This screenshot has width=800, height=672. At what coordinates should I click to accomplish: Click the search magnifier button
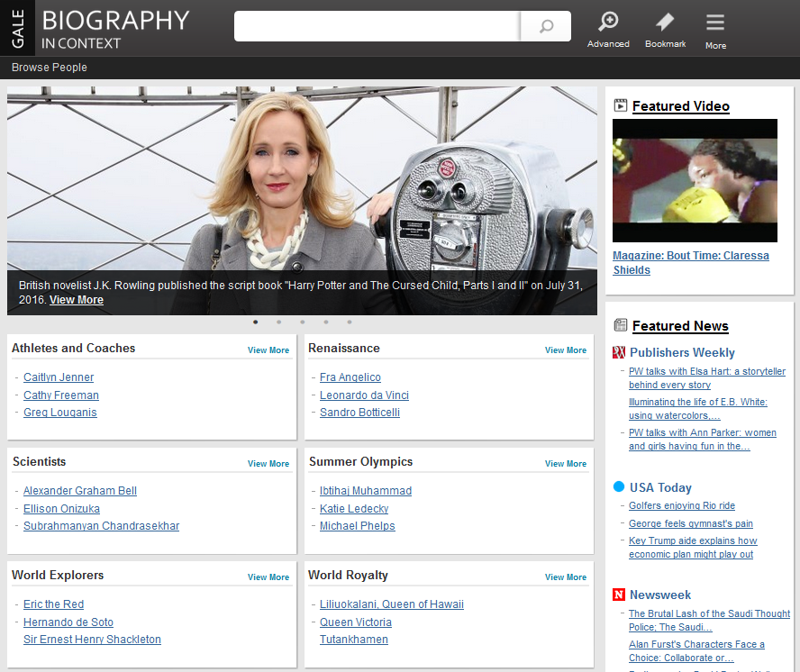(x=546, y=26)
